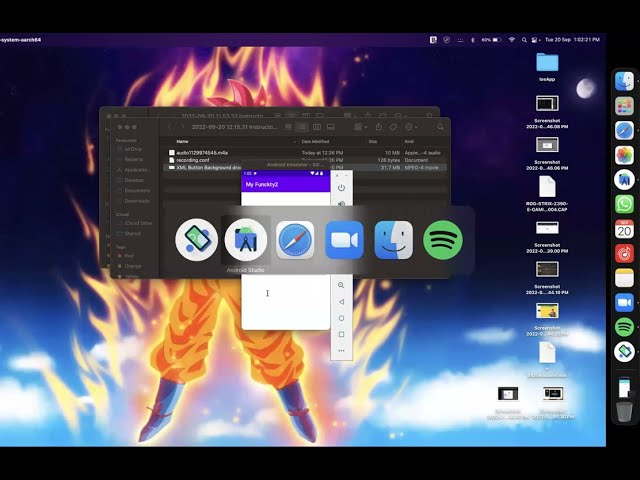Switch Finder to icon view
Viewport: 640px width, 480px height.
288,127
